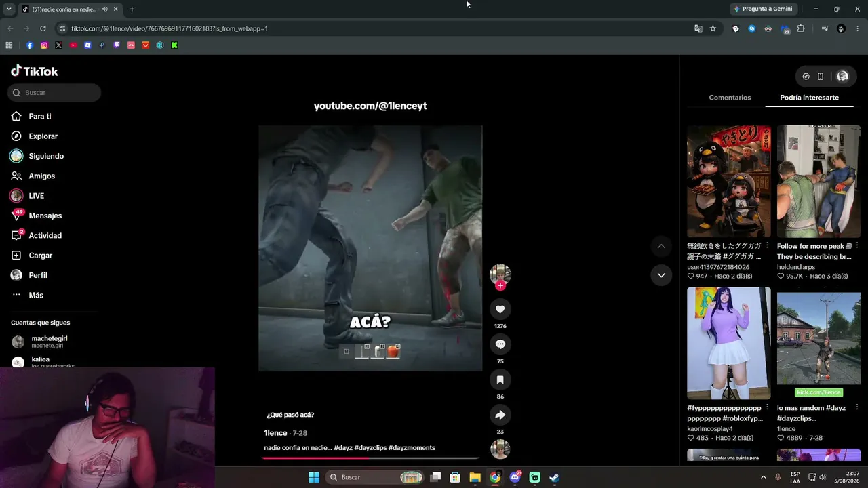Open TikTok profile avatar at top right
Image resolution: width=868 pixels, height=488 pixels.
click(842, 77)
